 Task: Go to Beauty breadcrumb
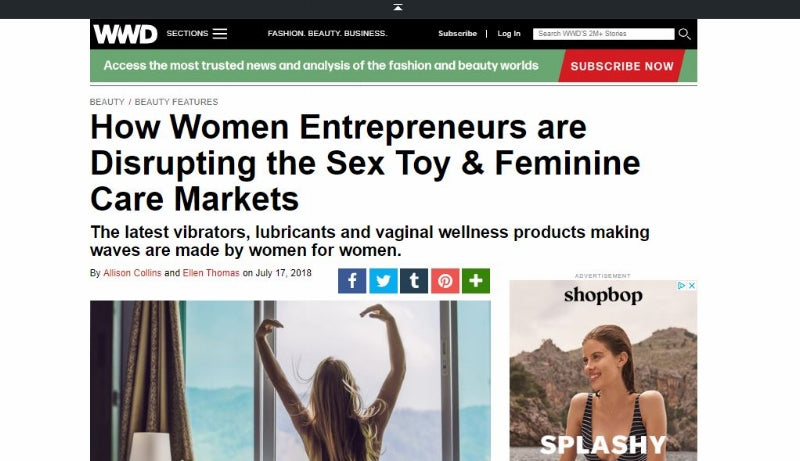[107, 102]
